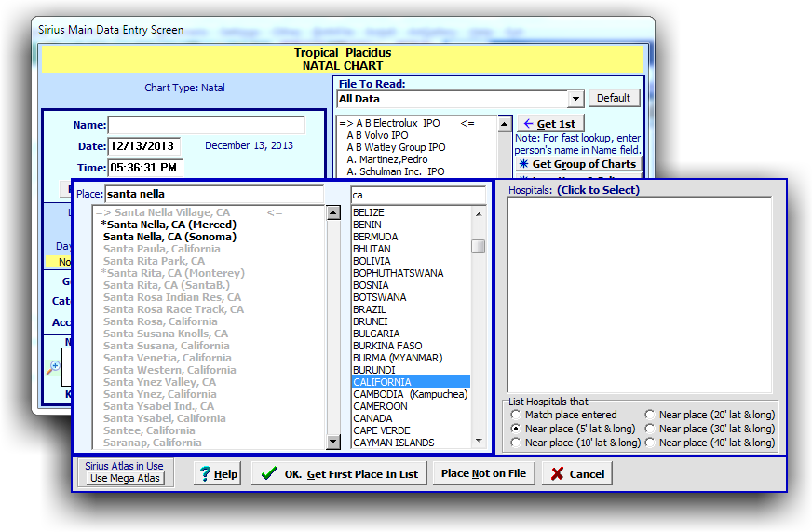Select BERMUDA in the country list
812x532 pixels.
pos(375,237)
